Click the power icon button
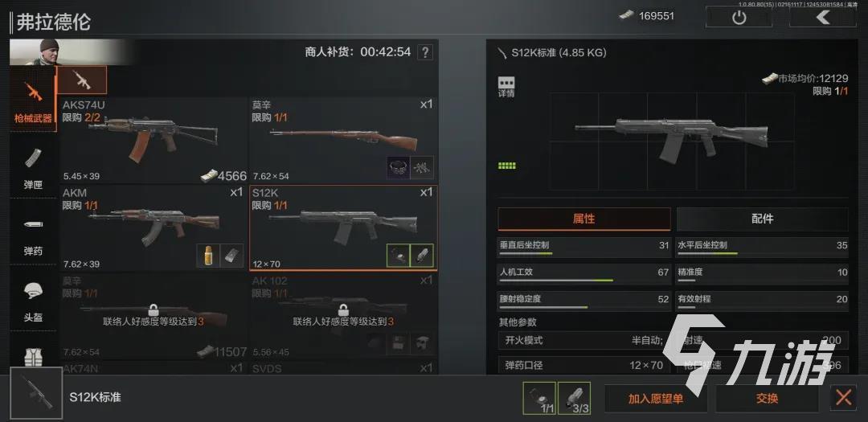Viewport: 868px width, 422px height. tap(739, 17)
